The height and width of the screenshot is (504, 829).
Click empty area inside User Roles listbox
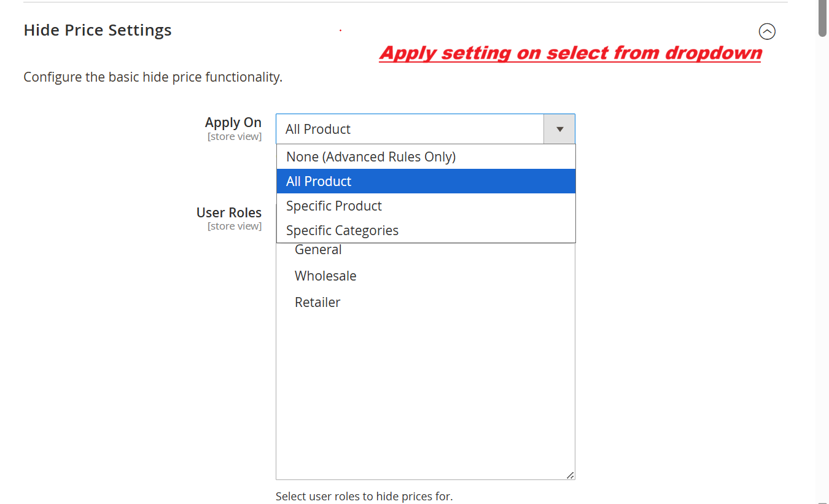pos(425,393)
